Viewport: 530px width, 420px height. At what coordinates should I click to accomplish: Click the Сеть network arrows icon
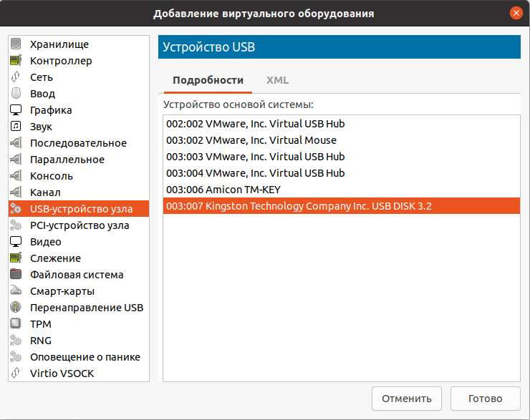pyautogui.click(x=16, y=77)
